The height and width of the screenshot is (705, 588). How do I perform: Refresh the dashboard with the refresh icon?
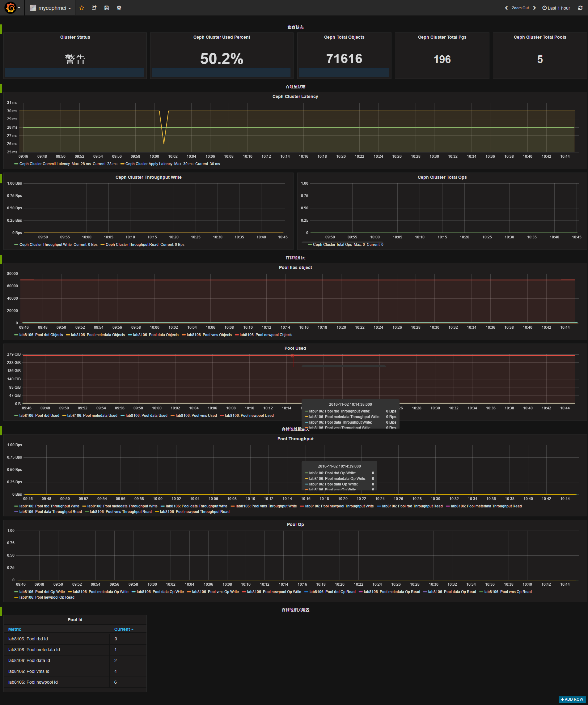coord(580,8)
